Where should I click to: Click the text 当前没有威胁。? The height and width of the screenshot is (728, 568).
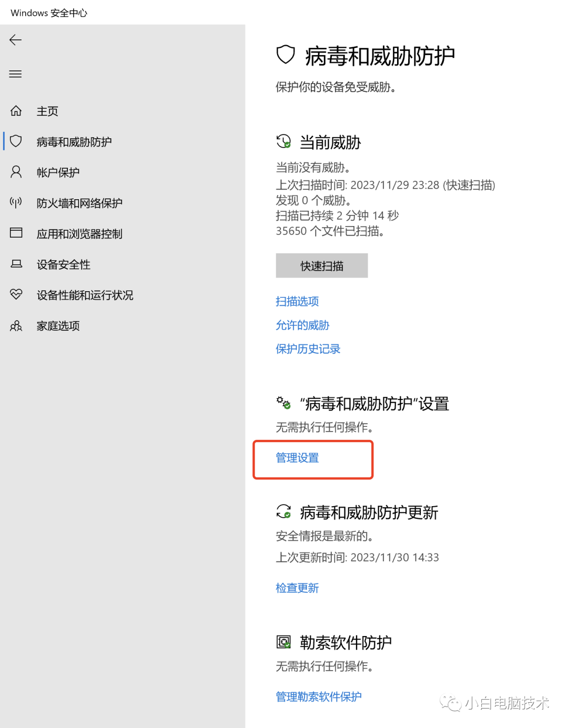click(313, 168)
